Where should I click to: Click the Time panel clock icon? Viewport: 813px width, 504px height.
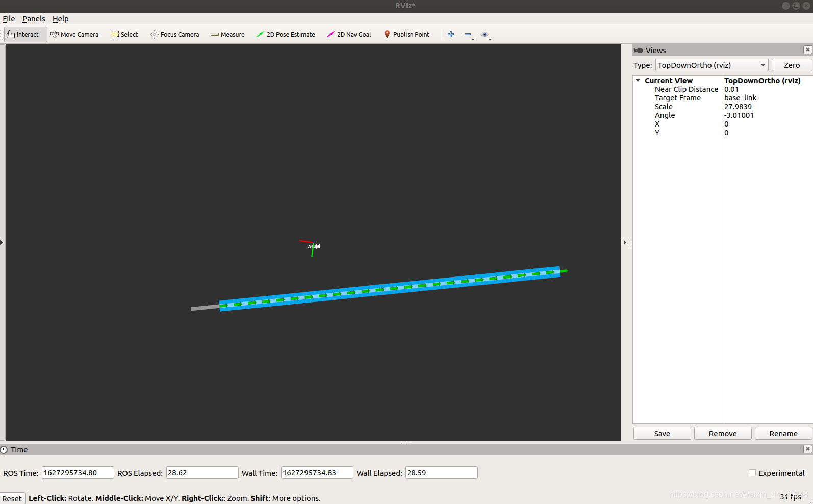tap(4, 449)
